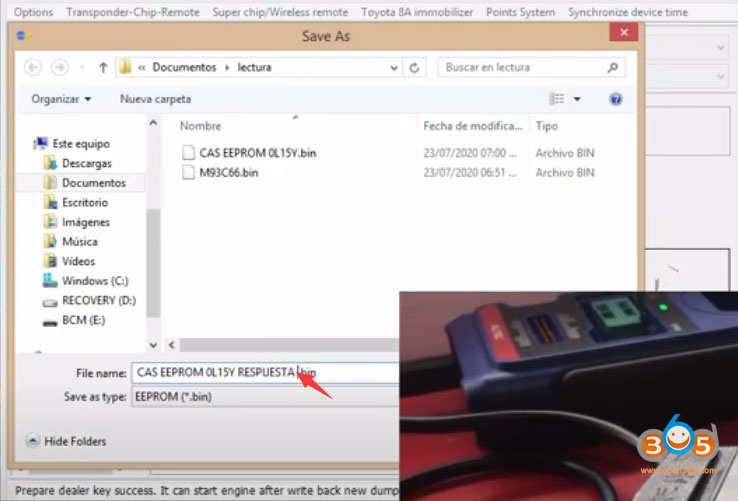Image resolution: width=738 pixels, height=501 pixels.
Task: Expand the address bar path dropdown
Action: (x=393, y=68)
